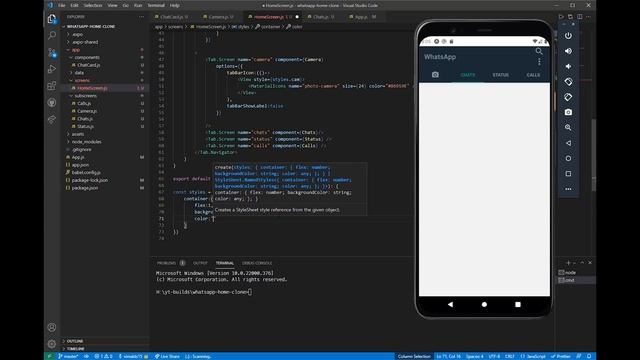Click the Run Code play icon
The image size is (640, 360).
point(561,17)
